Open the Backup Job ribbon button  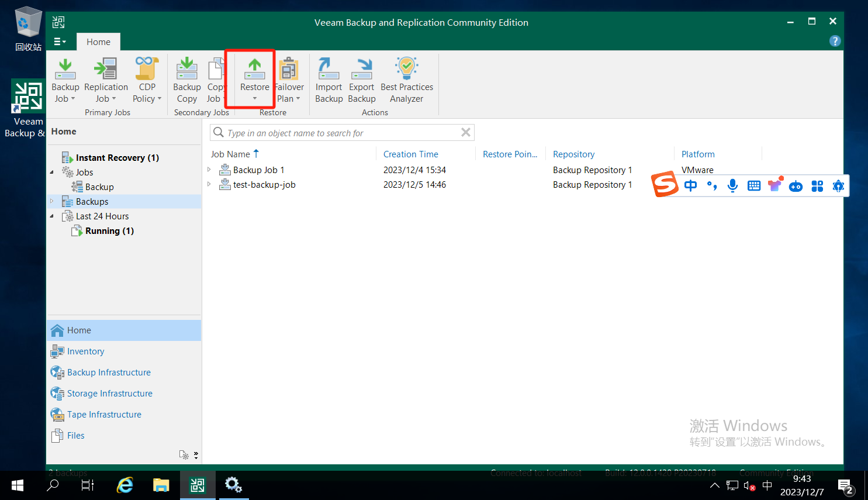click(65, 80)
